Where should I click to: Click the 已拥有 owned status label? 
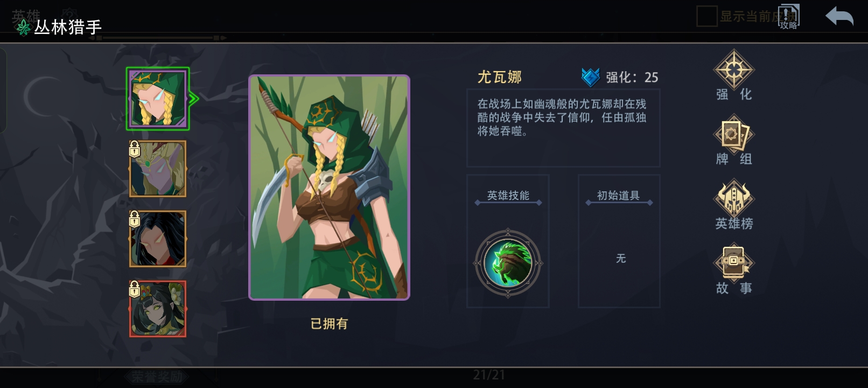tap(329, 323)
